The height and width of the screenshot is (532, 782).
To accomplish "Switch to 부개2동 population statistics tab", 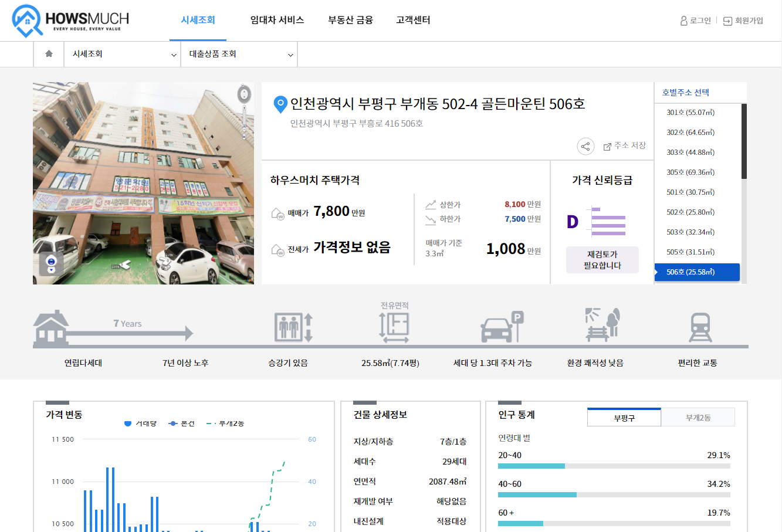I will pos(698,418).
